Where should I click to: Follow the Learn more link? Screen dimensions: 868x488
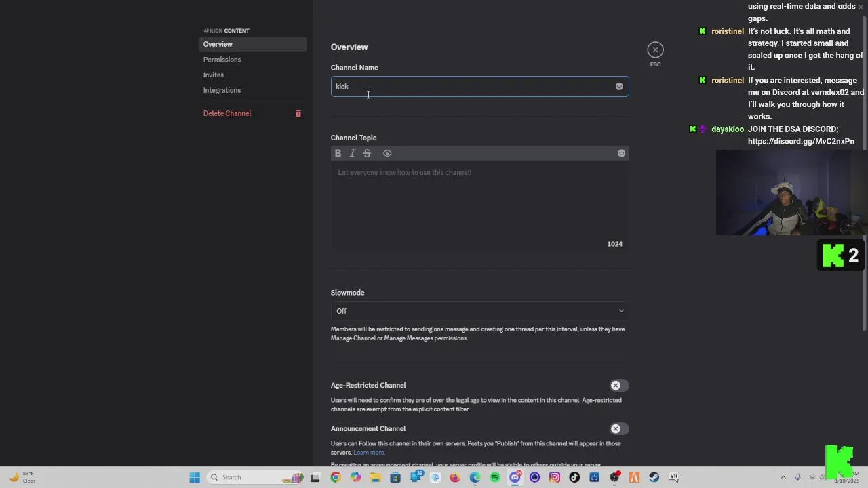[x=369, y=453]
